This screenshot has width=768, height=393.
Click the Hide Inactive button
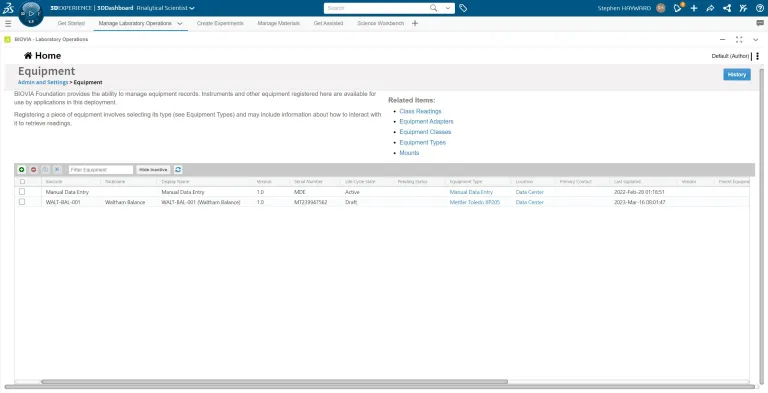pyautogui.click(x=153, y=170)
